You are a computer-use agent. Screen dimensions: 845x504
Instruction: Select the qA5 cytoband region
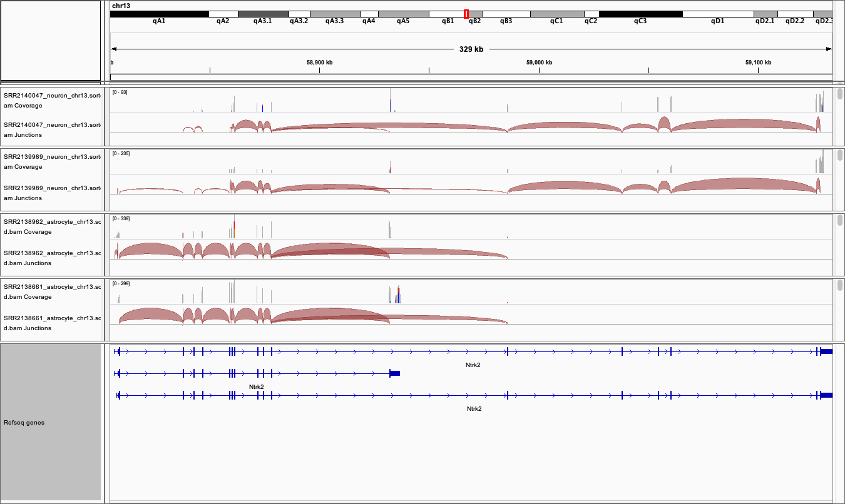pyautogui.click(x=403, y=14)
